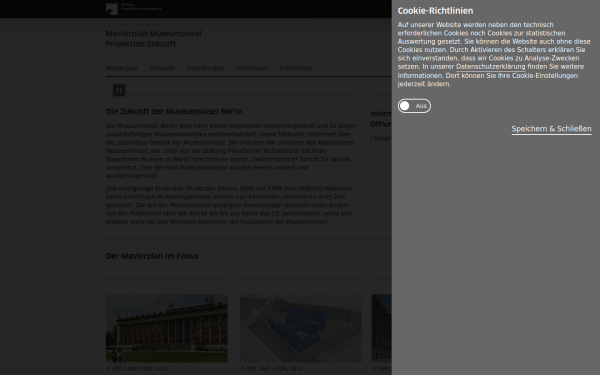
Task: Open the blue site model thumbnail
Action: click(x=301, y=328)
